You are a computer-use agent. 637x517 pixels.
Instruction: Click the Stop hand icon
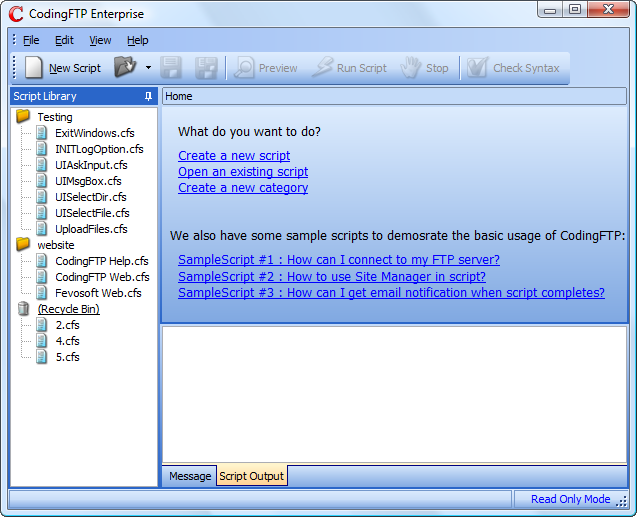(x=411, y=67)
